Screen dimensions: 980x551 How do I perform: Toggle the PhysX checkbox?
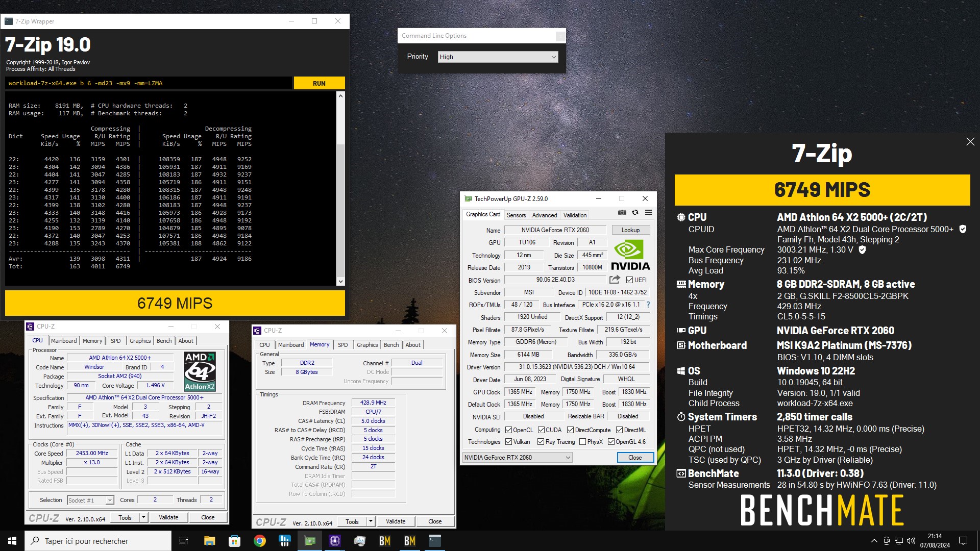(x=582, y=442)
